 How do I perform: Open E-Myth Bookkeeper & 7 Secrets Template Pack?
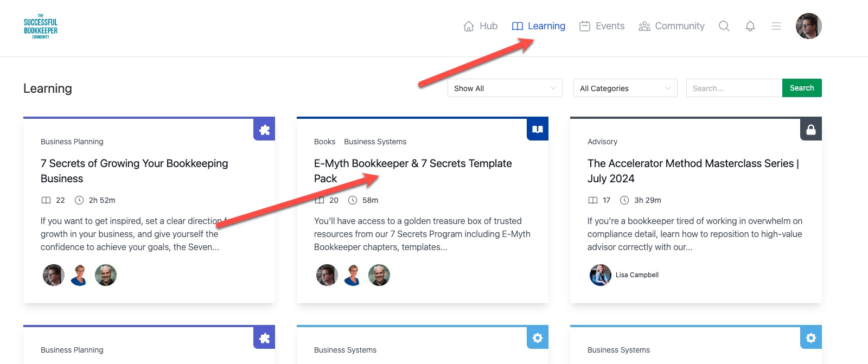pos(413,171)
